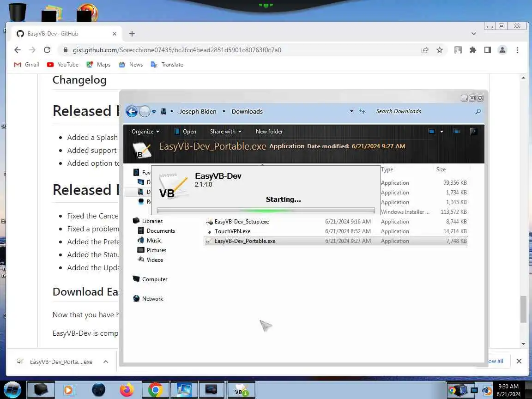Close the Chrome downloads bar
Viewport: 532px width, 399px height.
point(519,361)
